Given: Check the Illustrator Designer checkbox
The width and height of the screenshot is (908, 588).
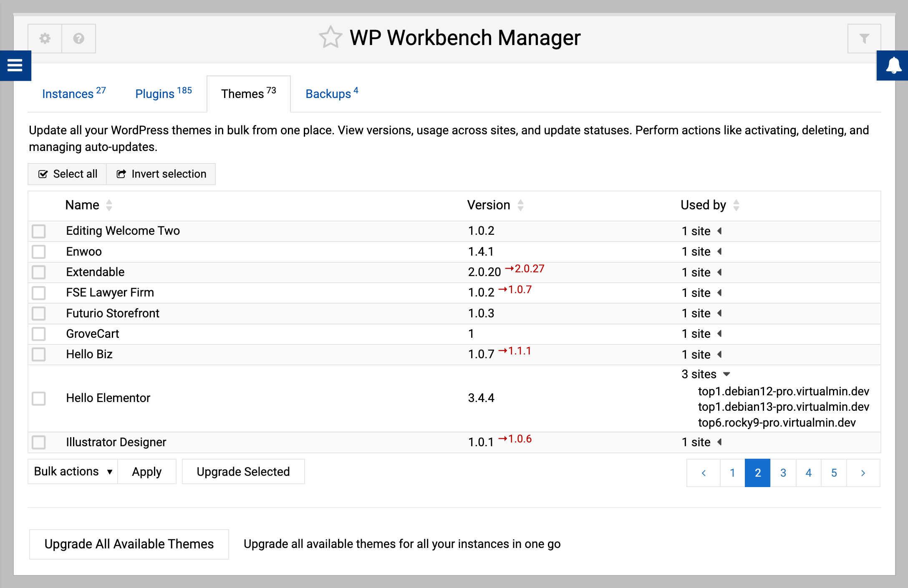Looking at the screenshot, I should click(39, 442).
